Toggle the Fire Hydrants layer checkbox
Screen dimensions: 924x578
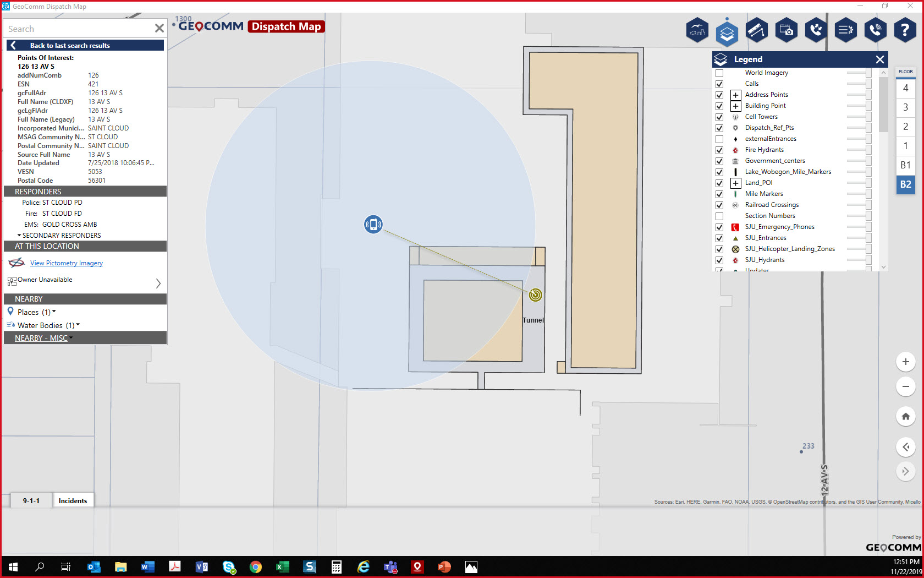click(x=719, y=150)
